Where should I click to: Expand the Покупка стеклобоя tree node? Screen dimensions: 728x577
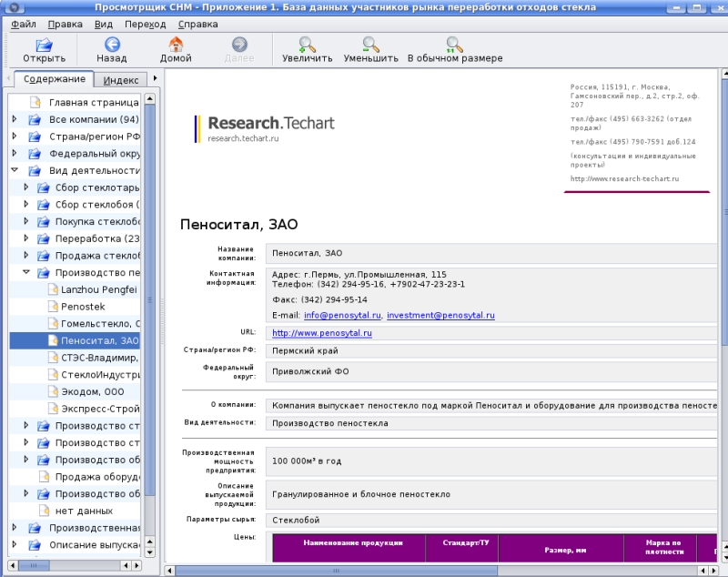pos(26,221)
